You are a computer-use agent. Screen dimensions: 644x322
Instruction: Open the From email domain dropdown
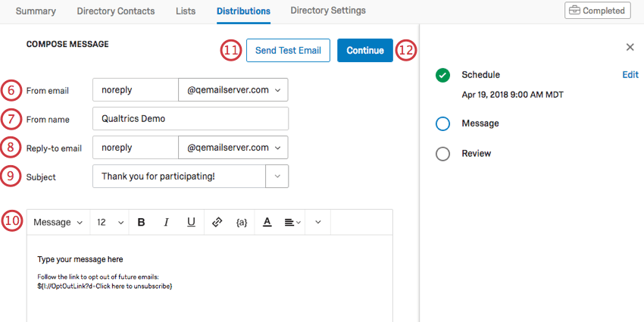click(x=233, y=90)
